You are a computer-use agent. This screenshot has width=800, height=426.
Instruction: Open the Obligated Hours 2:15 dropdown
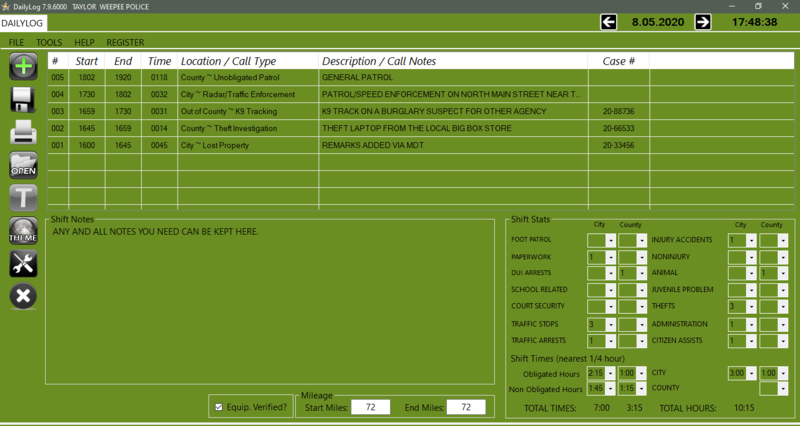point(611,373)
